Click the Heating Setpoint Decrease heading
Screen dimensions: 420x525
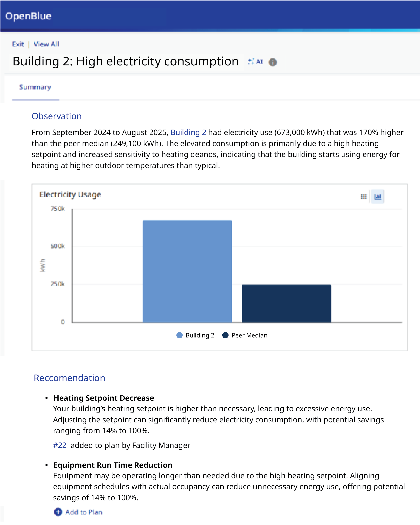[104, 398]
